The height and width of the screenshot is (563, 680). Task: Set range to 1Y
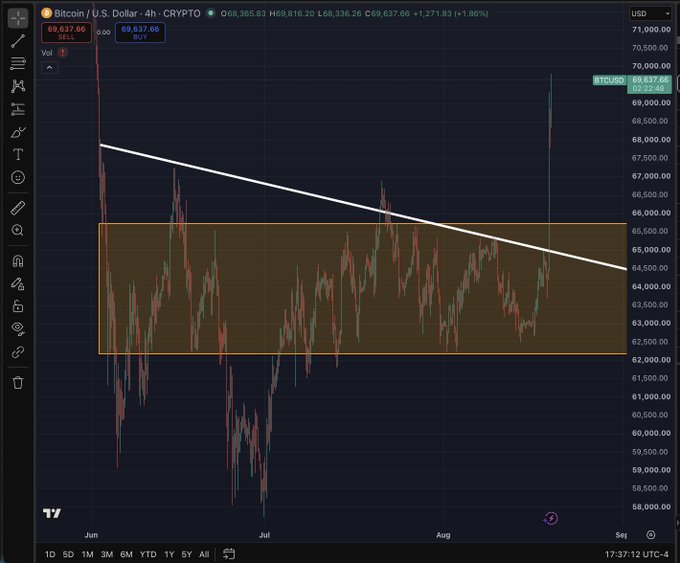click(169, 554)
